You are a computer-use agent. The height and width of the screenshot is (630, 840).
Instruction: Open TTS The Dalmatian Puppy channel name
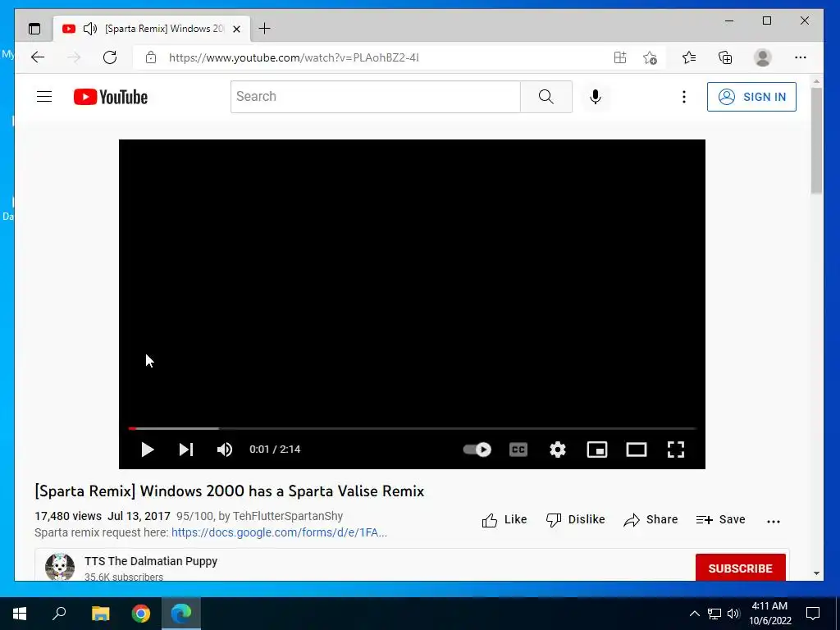pos(151,561)
